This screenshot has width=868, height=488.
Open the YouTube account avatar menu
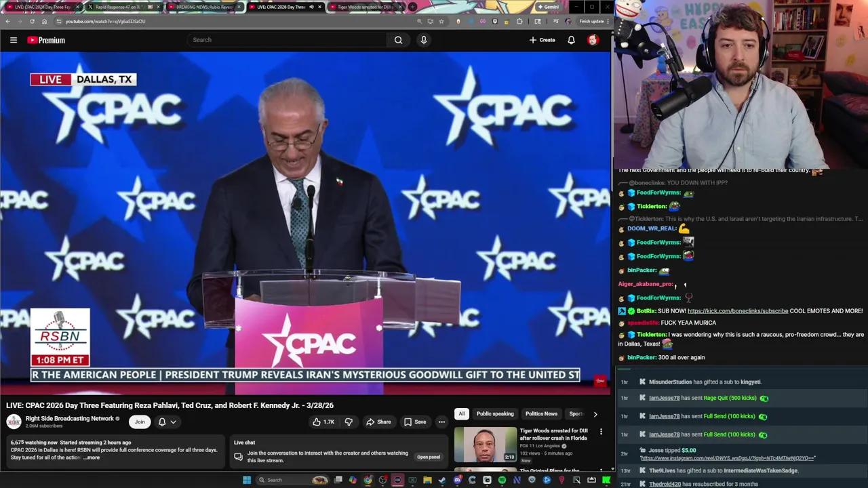click(x=593, y=40)
